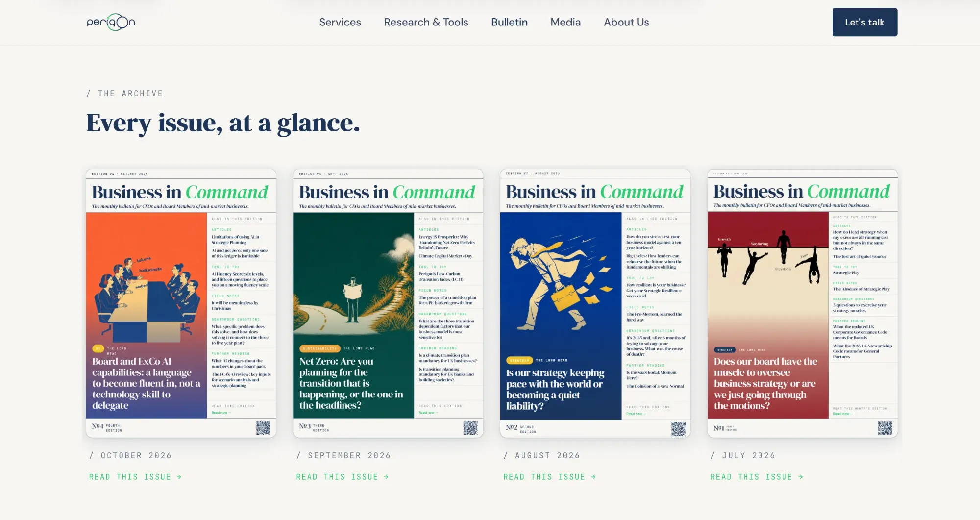Click the QR code on the No2 edition cover

tap(678, 429)
